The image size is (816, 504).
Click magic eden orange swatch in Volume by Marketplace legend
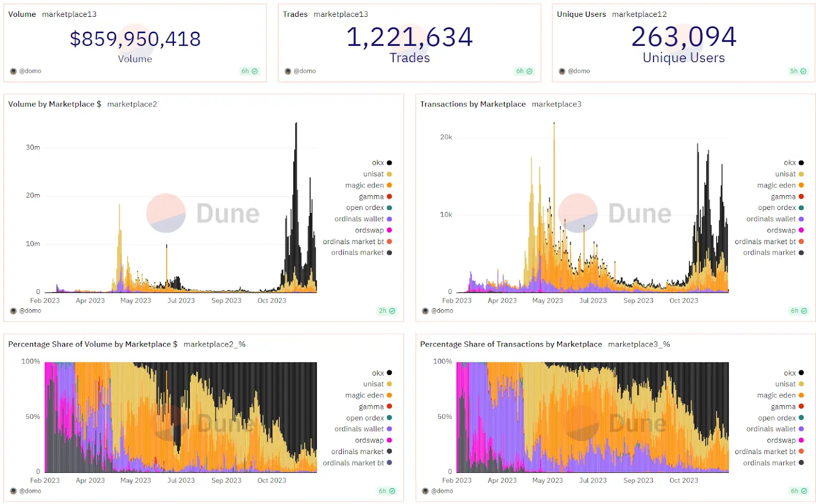click(x=389, y=185)
